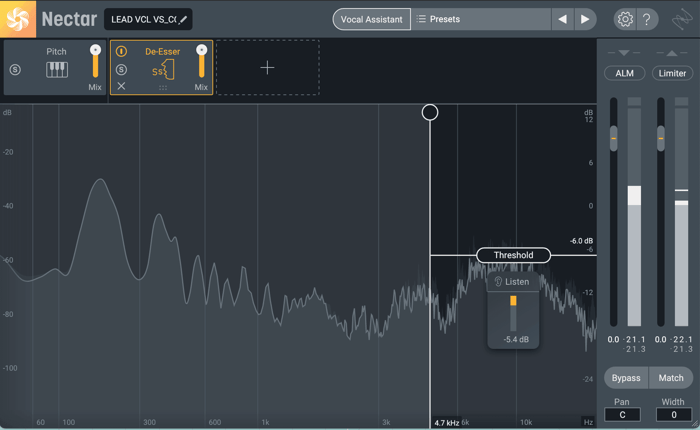
Task: Click the 4.7 kHz frequency readout
Action: [446, 423]
